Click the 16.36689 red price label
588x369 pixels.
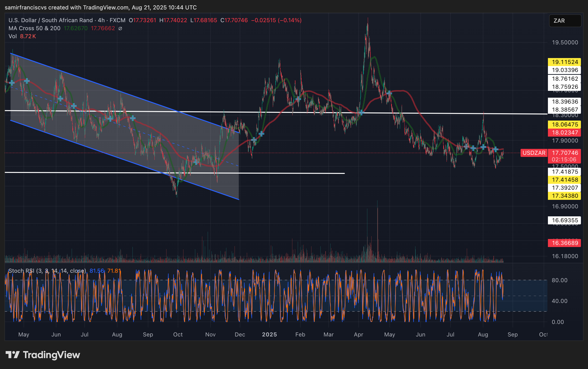pos(565,243)
